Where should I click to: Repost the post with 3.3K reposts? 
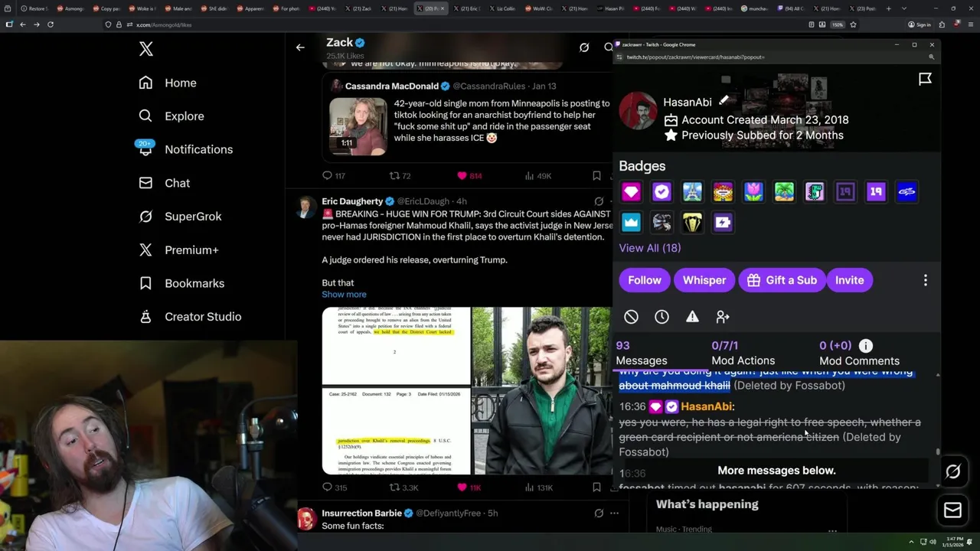coord(403,487)
